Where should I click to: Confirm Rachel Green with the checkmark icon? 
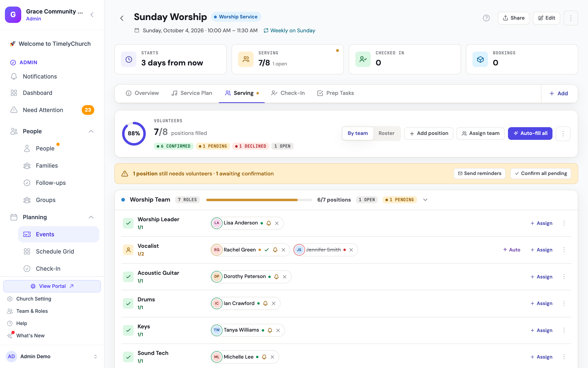coord(267,250)
